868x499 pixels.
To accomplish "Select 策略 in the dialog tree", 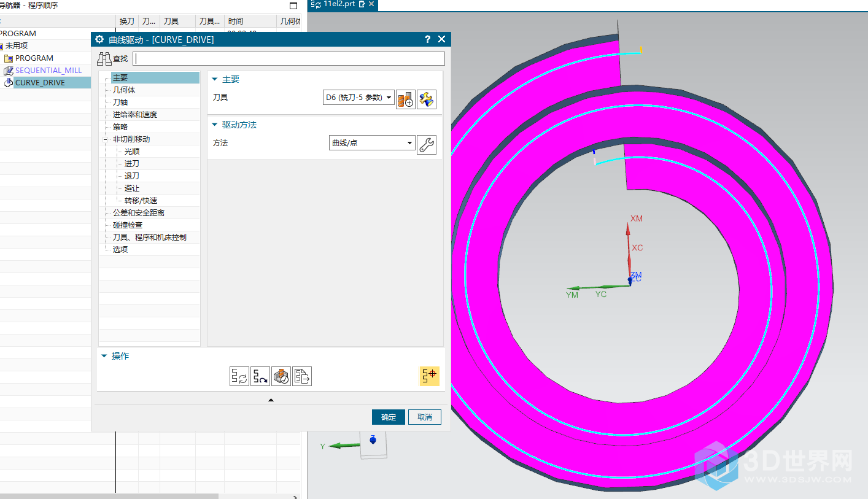I will 120,127.
